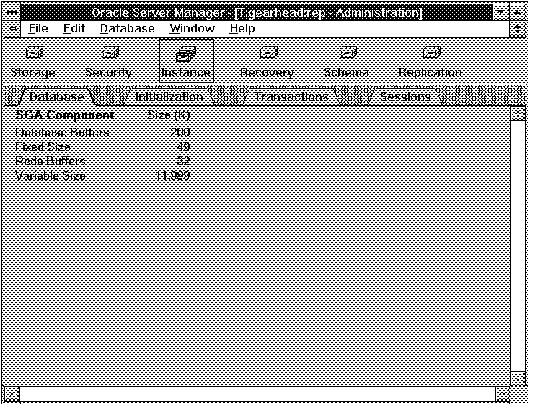The width and height of the screenshot is (536, 407).
Task: Click the horizontal scrollbar track
Action: coord(257,394)
